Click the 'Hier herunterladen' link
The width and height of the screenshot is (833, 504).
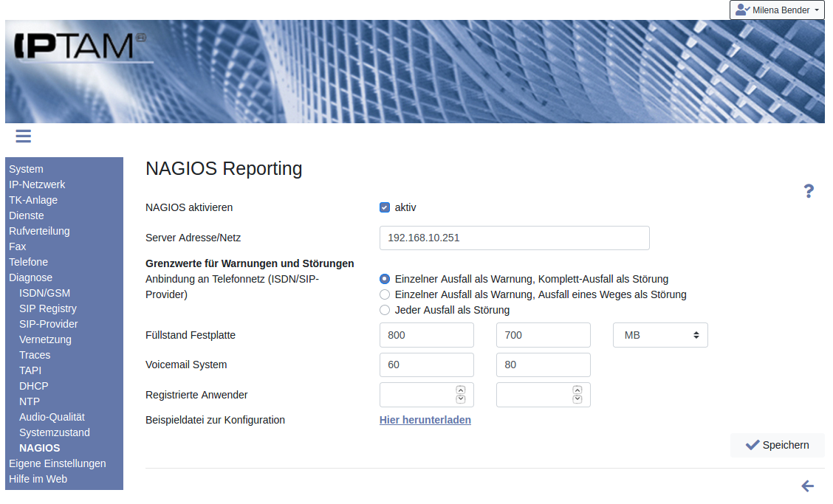(x=425, y=420)
